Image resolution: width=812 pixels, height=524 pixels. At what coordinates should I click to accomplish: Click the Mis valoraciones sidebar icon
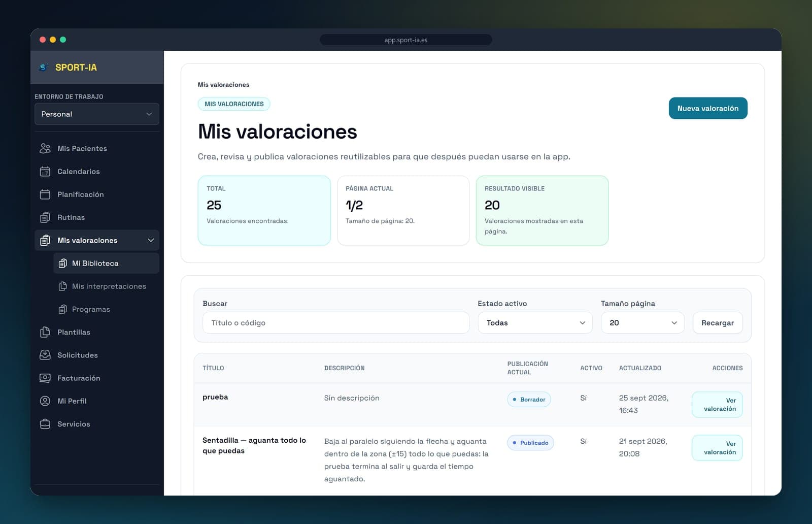[x=45, y=240]
